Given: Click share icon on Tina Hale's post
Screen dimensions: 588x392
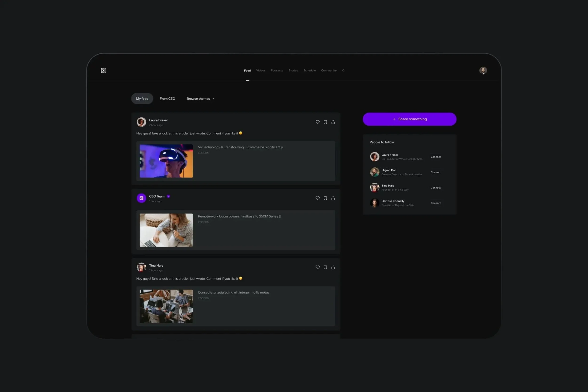Looking at the screenshot, I should (333, 267).
